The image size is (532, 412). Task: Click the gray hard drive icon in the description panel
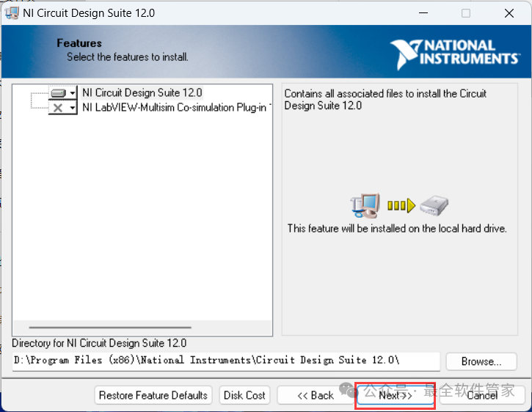pyautogui.click(x=434, y=205)
